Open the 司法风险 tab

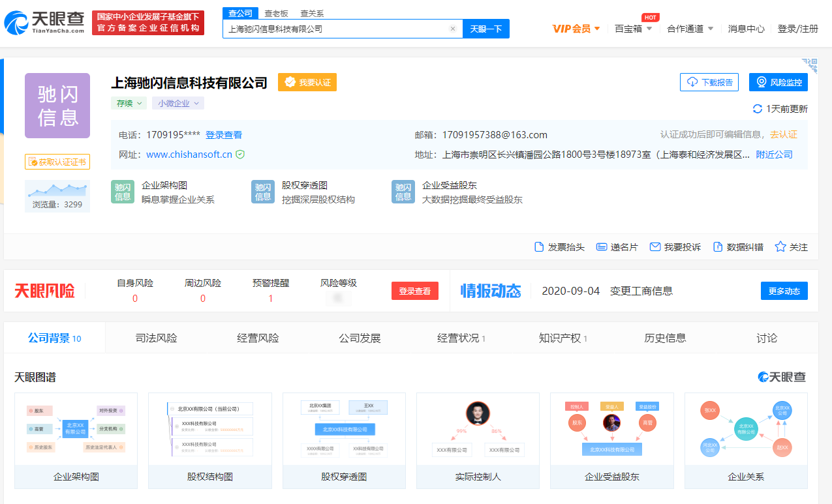156,338
